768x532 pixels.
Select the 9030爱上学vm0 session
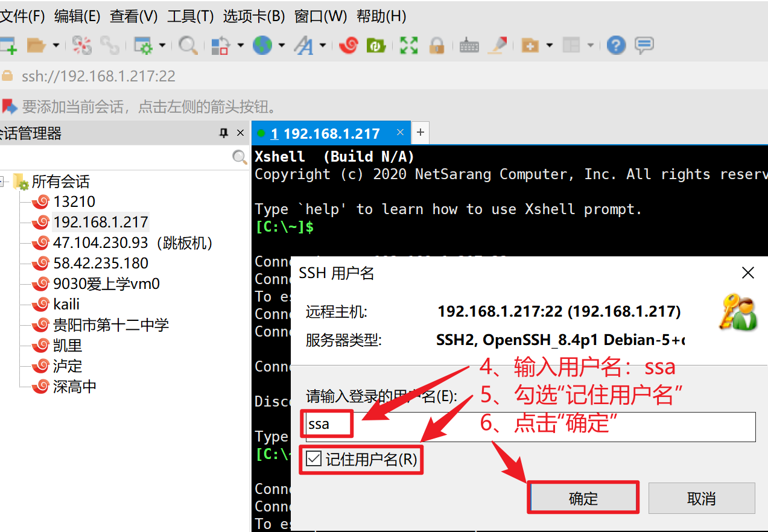pos(106,283)
